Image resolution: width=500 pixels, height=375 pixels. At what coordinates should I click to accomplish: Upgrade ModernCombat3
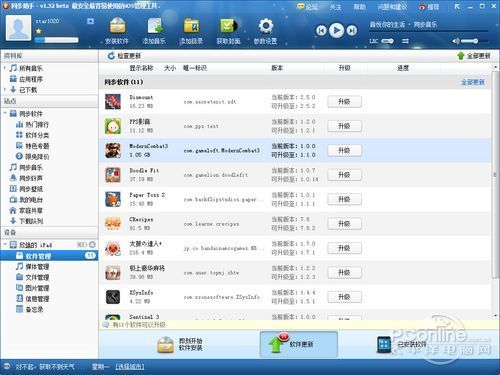click(x=344, y=150)
